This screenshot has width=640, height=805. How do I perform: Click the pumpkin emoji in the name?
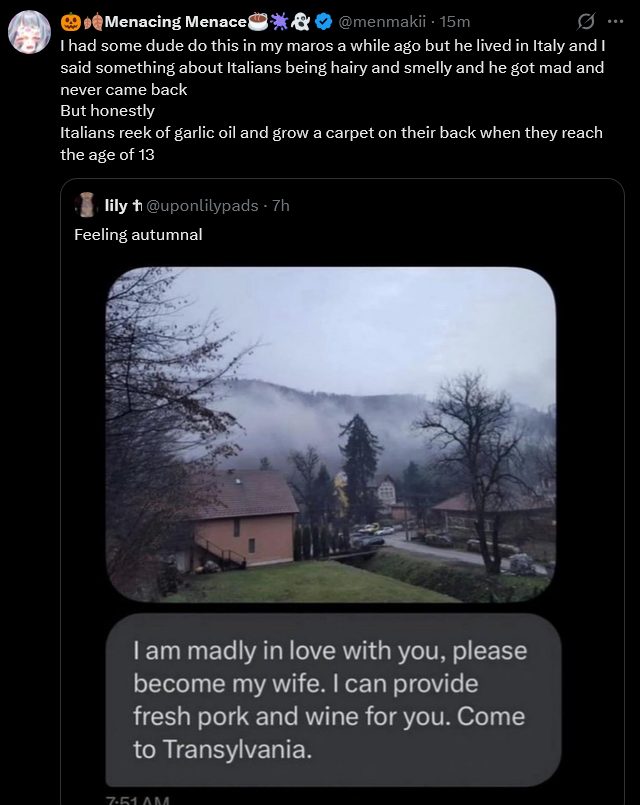coord(70,22)
